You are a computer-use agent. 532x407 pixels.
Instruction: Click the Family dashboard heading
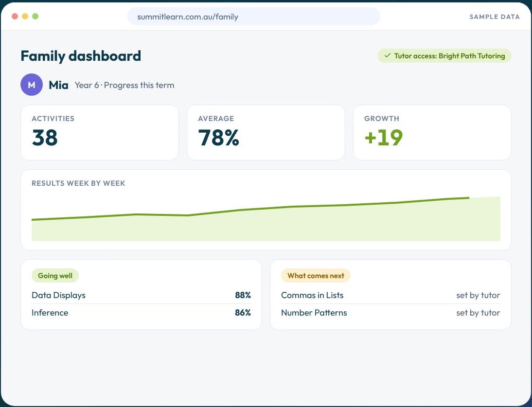click(x=81, y=56)
